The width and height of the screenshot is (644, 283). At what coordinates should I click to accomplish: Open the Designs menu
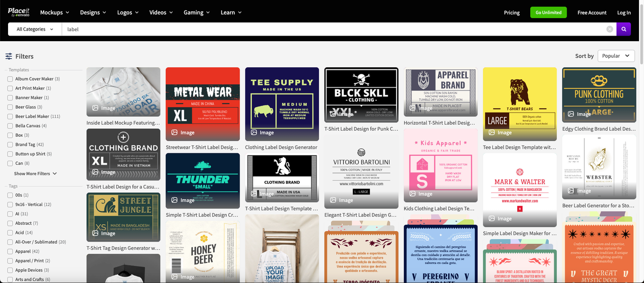coord(93,13)
